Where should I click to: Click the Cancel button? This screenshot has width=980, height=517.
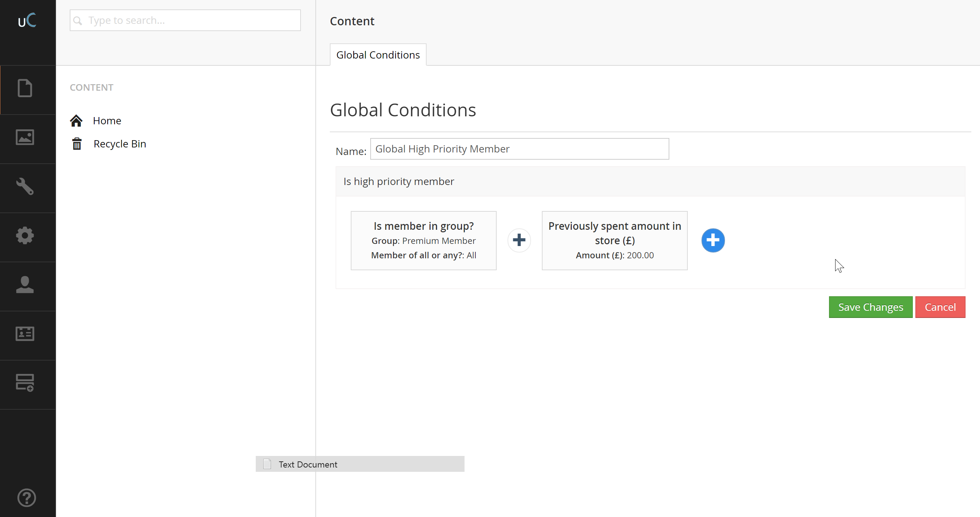point(940,307)
